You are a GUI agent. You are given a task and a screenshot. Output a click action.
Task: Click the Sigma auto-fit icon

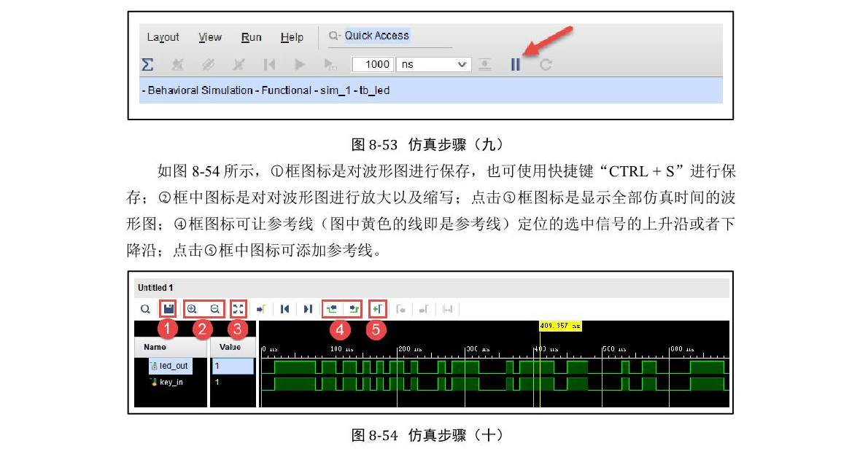(147, 65)
